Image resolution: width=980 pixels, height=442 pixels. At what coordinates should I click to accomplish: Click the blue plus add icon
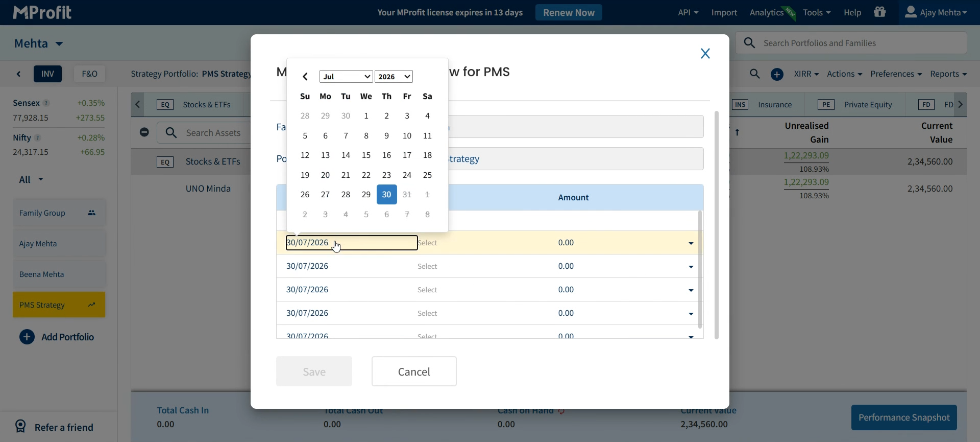coord(777,74)
